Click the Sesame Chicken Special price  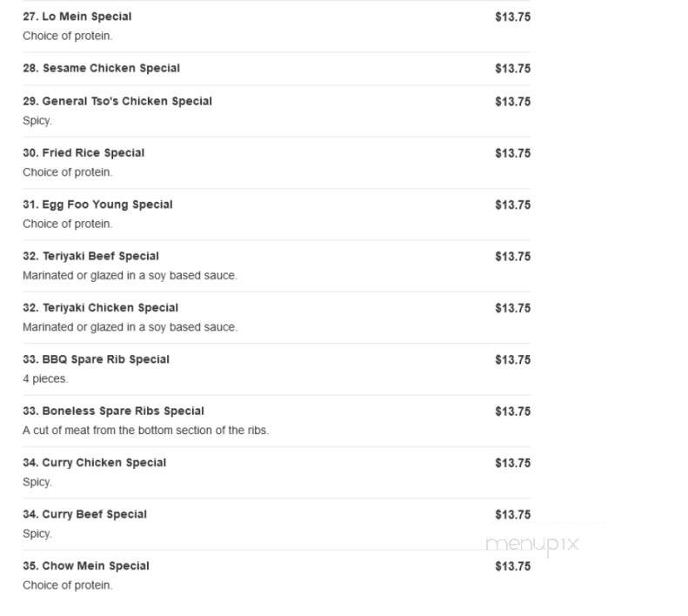[x=513, y=69]
